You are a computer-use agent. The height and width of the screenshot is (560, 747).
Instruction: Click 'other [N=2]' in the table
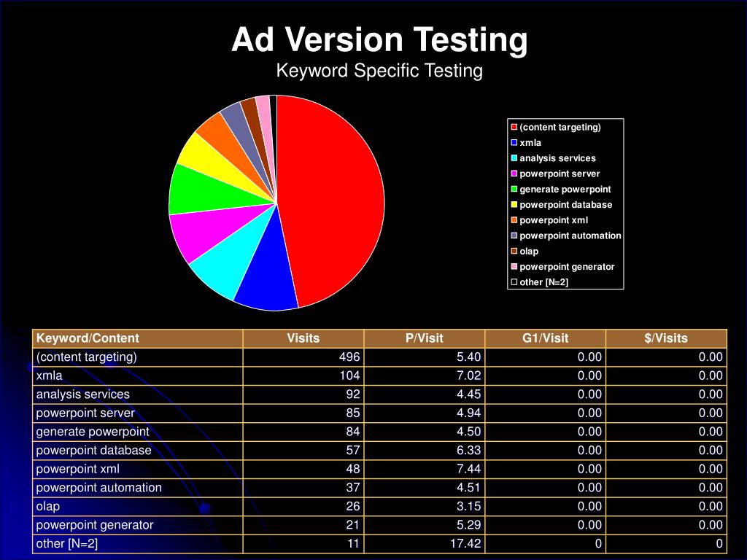[x=66, y=544]
